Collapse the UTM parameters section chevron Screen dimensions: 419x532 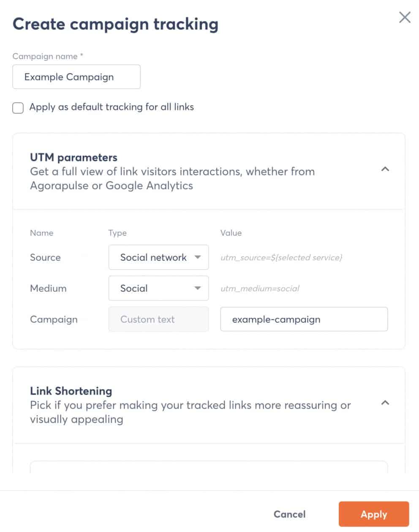[x=385, y=169]
